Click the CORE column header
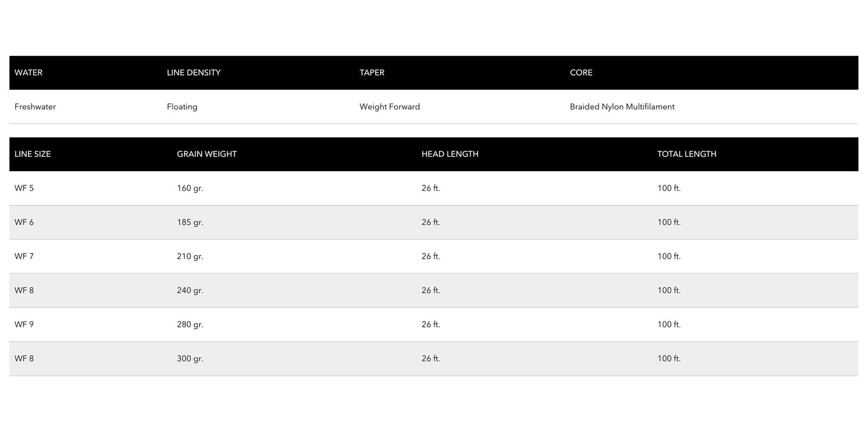 (x=581, y=73)
